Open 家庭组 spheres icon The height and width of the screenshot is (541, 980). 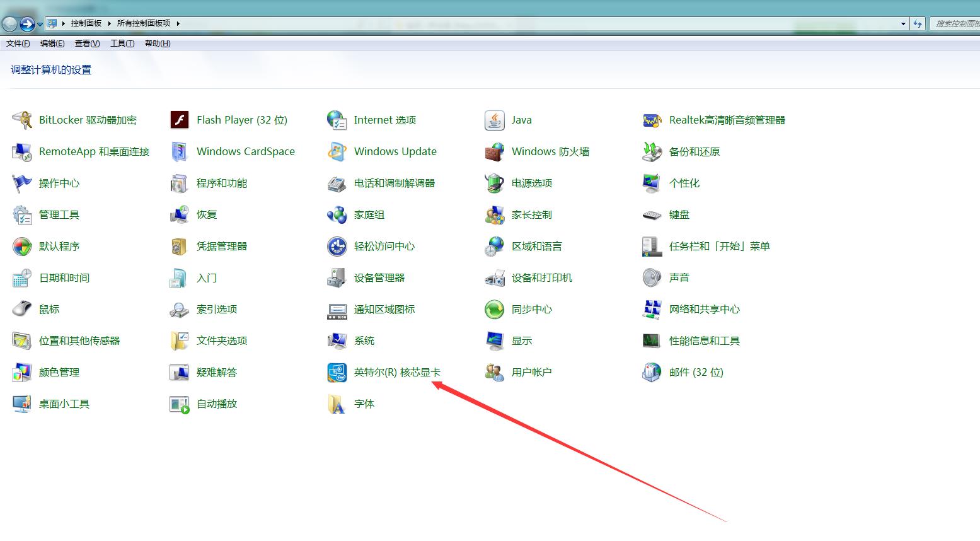(337, 214)
